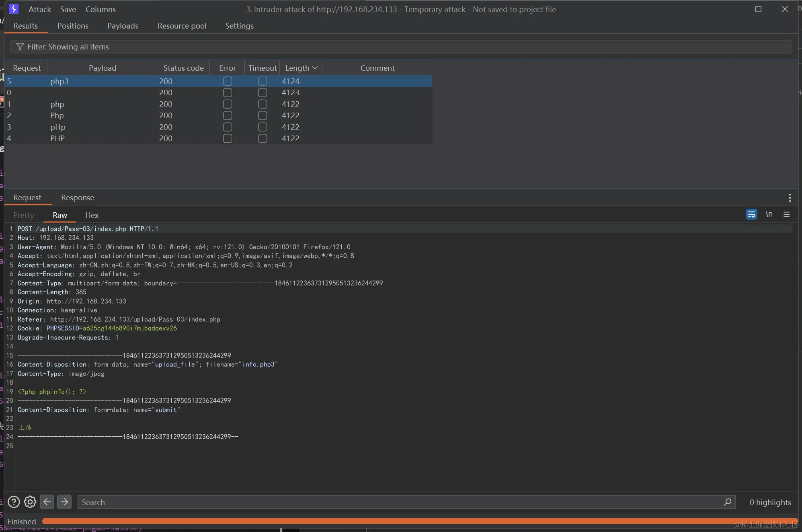Maximize the Intruder attack window
Image resolution: width=802 pixels, height=532 pixels.
[758, 9]
